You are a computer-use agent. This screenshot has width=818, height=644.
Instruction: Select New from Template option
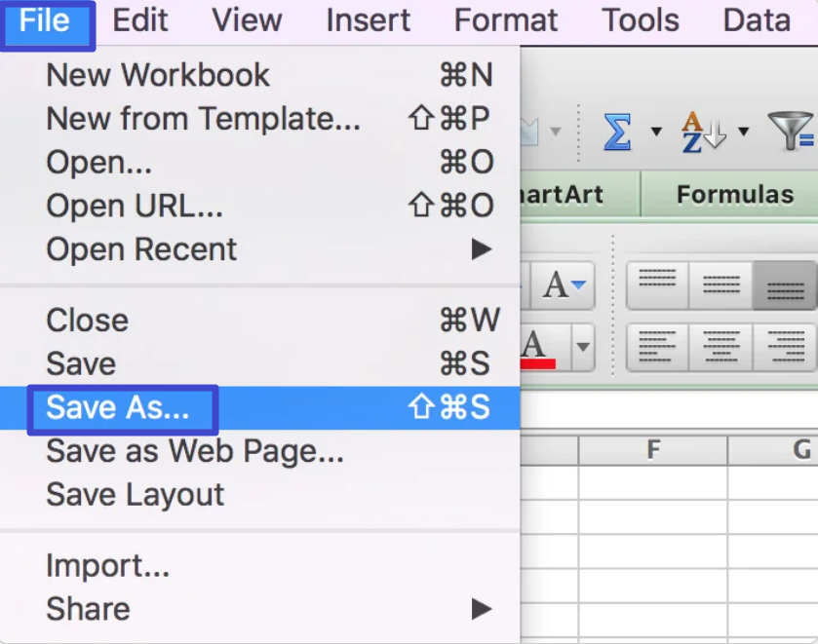[259, 118]
